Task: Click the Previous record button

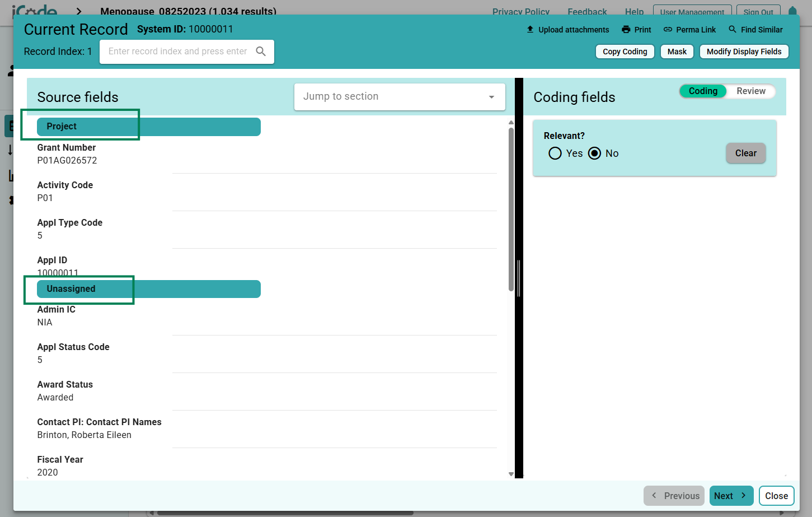Action: [674, 496]
